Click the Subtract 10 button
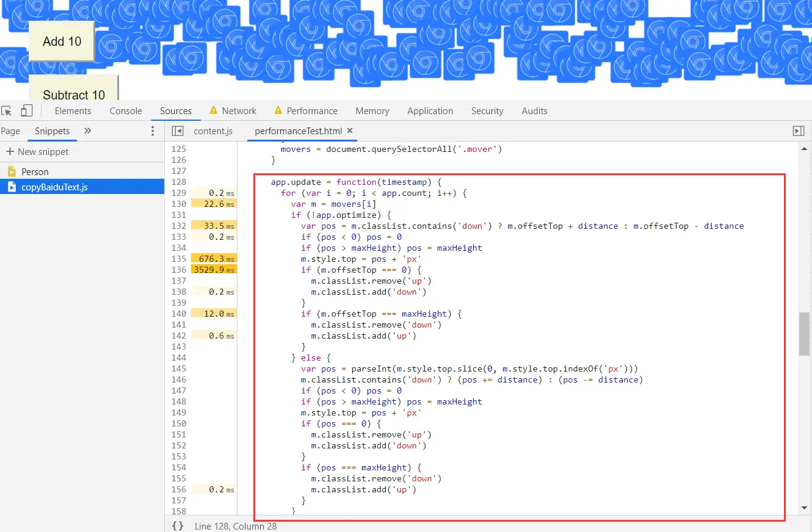Screen dimensions: 812x532 74,88
